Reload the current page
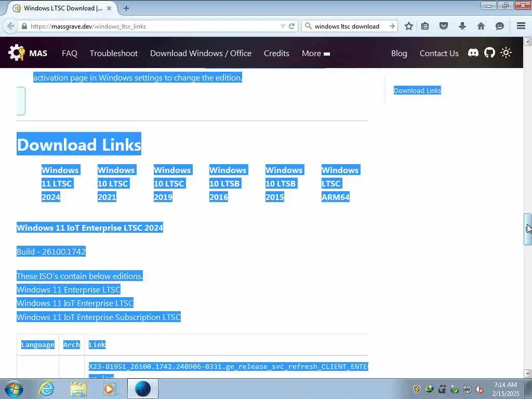The image size is (532, 399). (291, 26)
